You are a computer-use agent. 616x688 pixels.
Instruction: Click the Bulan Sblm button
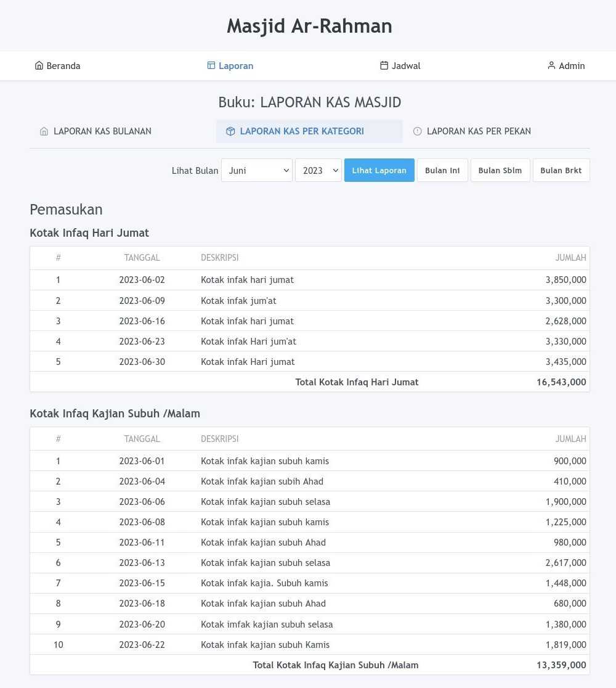pyautogui.click(x=500, y=171)
